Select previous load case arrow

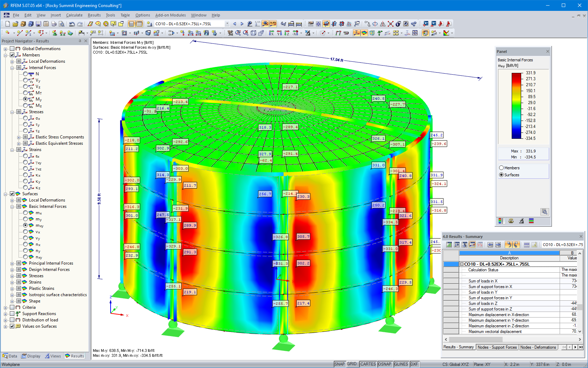pyautogui.click(x=234, y=24)
